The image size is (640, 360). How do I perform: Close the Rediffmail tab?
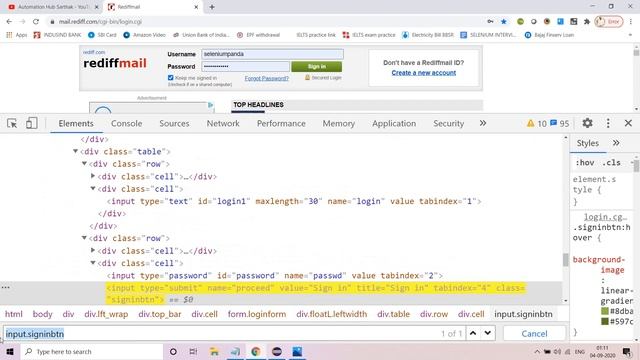pos(196,7)
